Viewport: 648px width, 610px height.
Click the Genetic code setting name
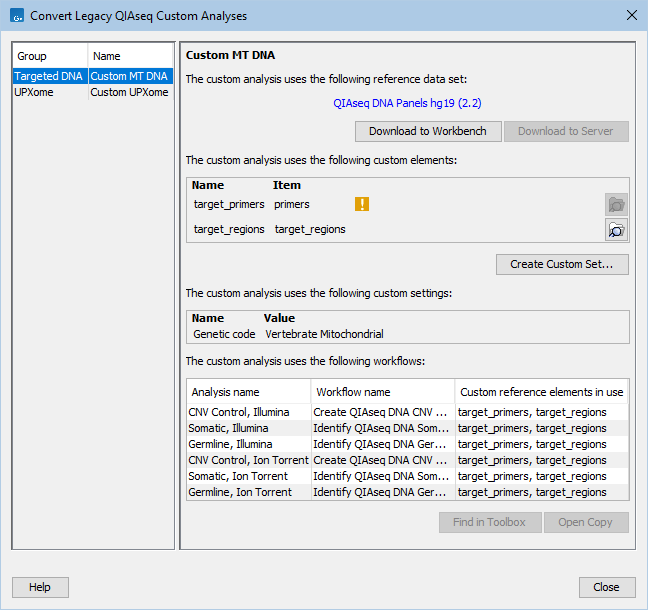tap(224, 334)
